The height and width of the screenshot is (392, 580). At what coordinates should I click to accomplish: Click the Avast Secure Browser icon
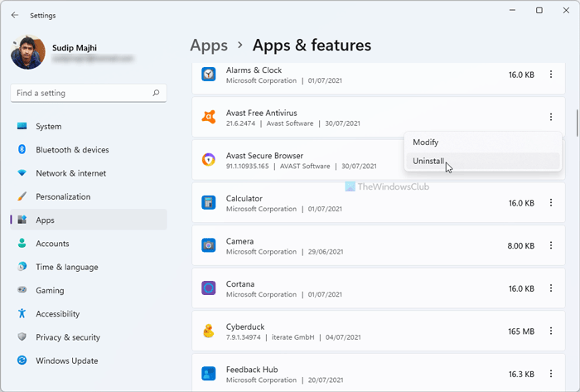click(209, 160)
